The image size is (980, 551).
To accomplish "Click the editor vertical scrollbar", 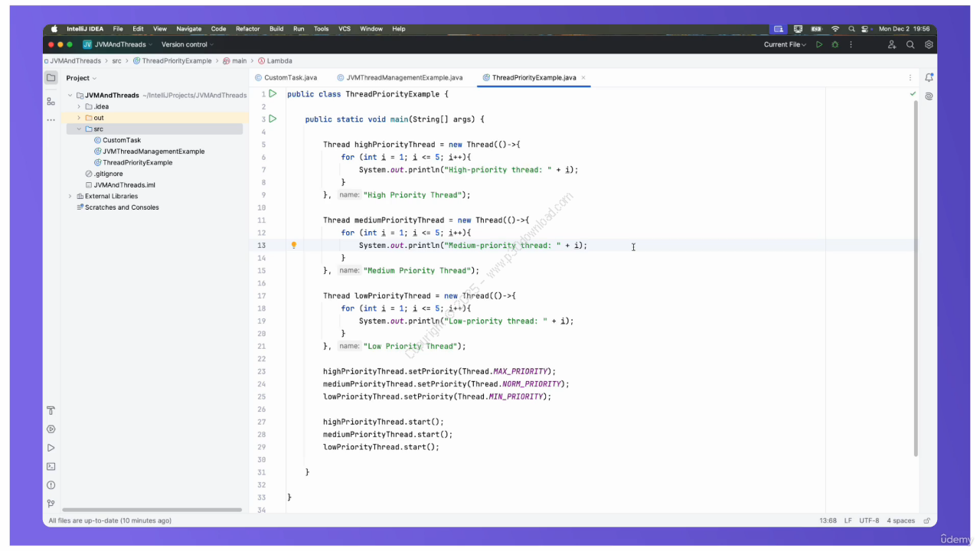I will [916, 279].
